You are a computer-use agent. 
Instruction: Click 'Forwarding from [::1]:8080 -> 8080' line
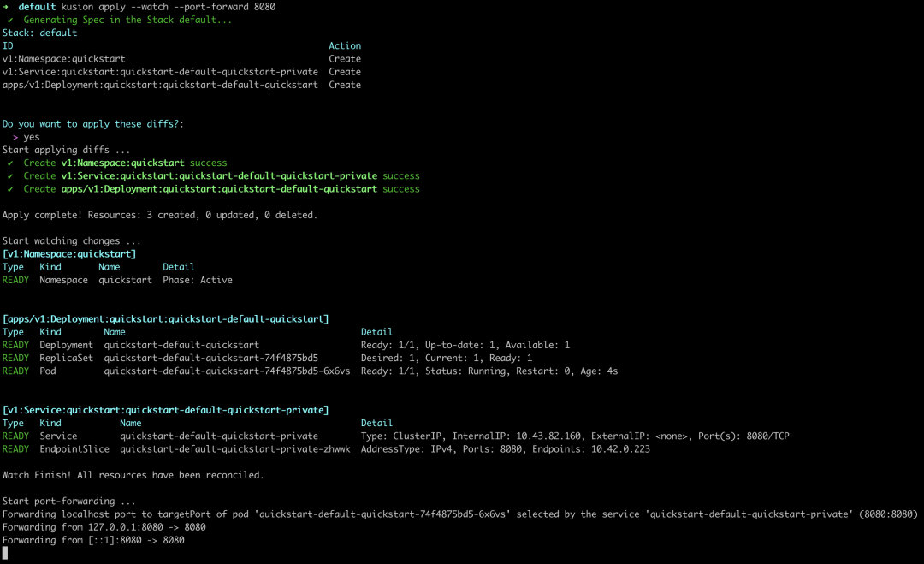(93, 540)
